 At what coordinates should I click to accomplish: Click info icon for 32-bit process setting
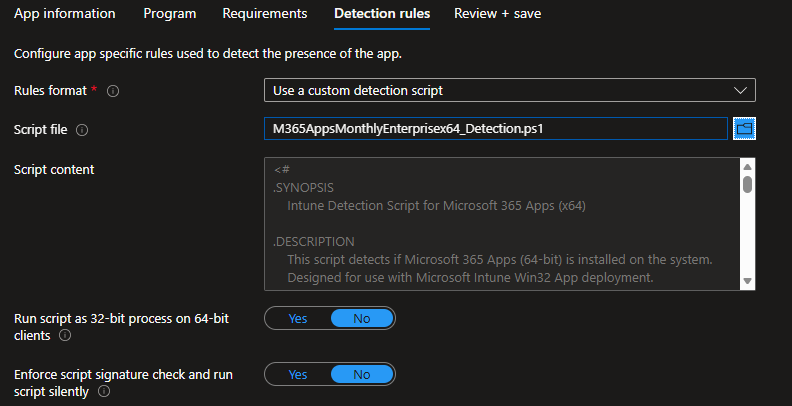click(x=65, y=336)
